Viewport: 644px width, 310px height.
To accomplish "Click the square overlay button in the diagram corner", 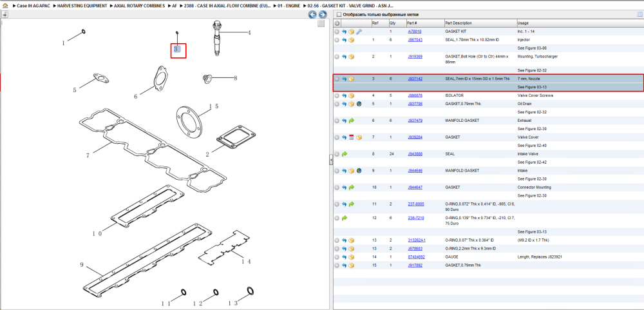I will coord(321,24).
